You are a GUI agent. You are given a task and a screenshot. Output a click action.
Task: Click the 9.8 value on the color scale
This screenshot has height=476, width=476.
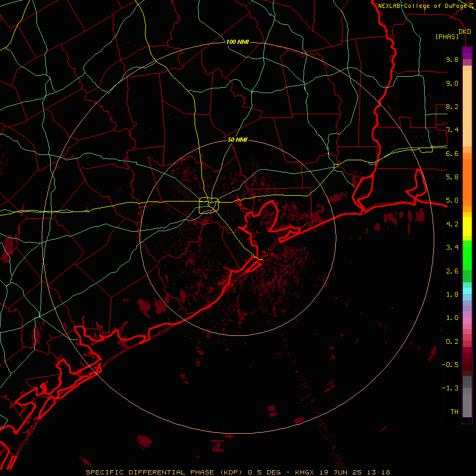pos(452,59)
